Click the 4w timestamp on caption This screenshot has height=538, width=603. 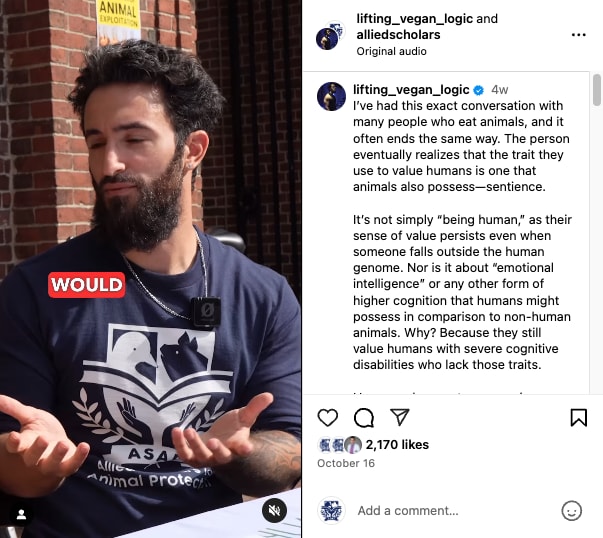(x=500, y=90)
